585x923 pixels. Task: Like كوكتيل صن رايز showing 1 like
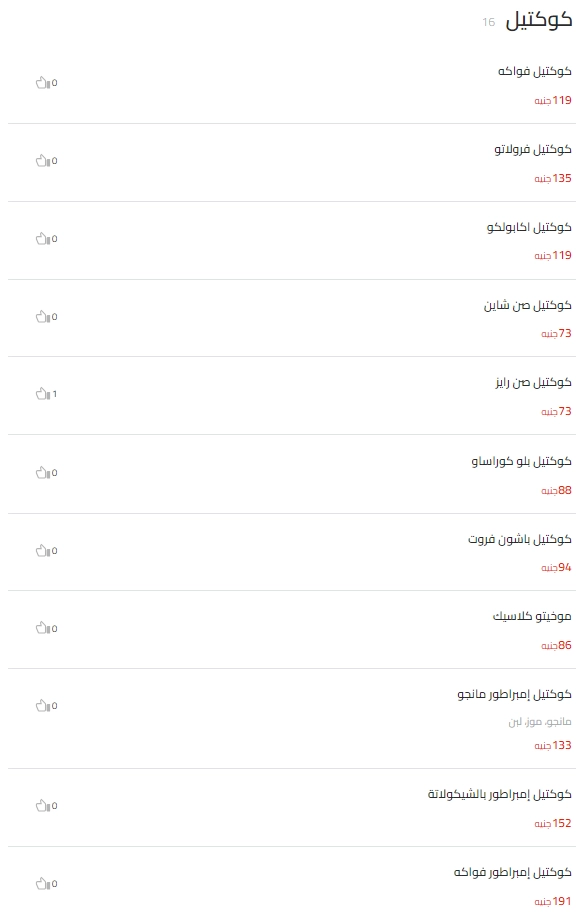[x=43, y=394]
